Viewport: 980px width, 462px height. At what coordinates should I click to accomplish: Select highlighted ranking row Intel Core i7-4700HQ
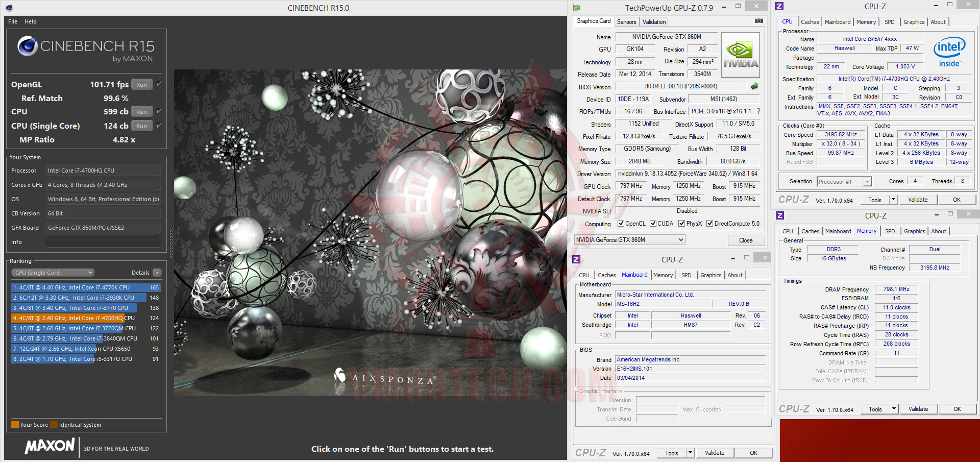(86, 318)
